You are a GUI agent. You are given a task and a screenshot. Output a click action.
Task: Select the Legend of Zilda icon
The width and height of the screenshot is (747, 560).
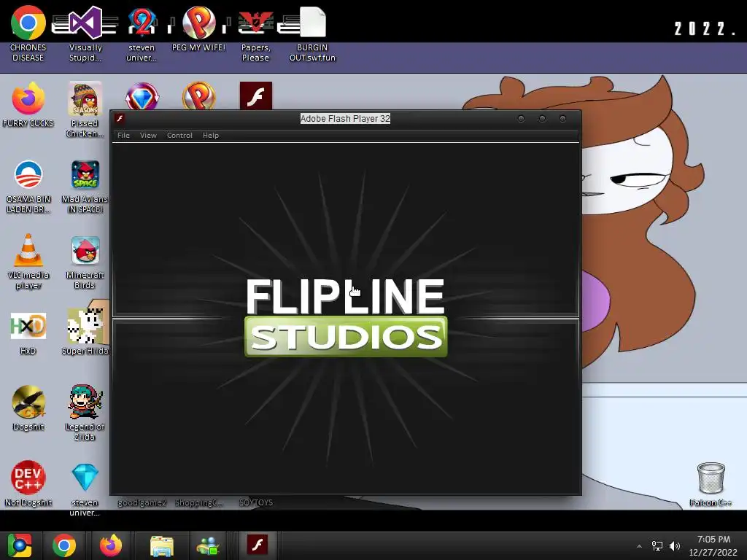tap(85, 413)
